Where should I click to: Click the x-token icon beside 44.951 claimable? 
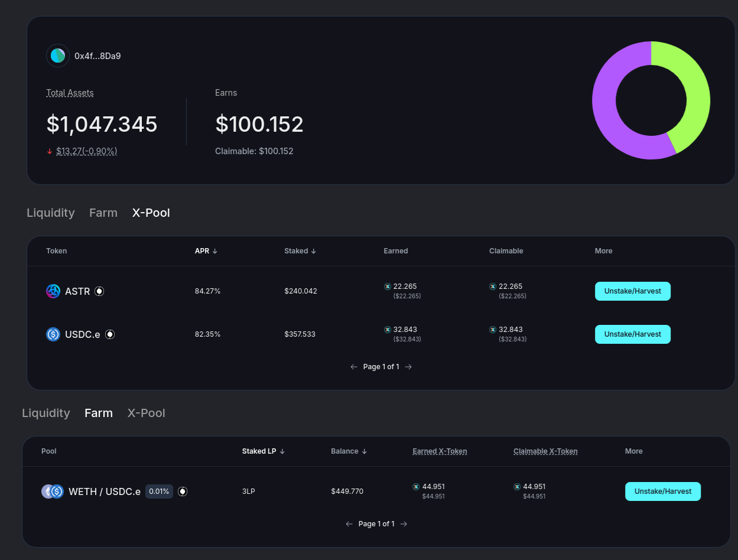point(517,486)
